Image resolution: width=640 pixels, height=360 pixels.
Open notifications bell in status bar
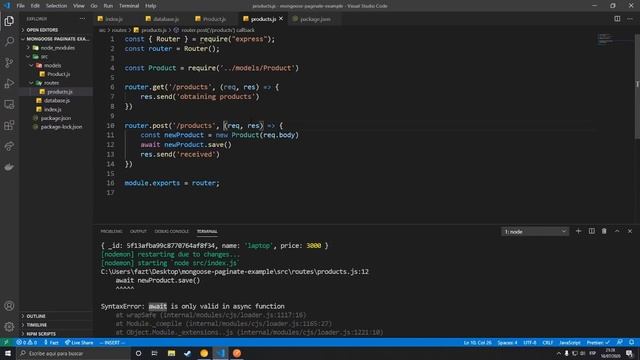coord(631,342)
